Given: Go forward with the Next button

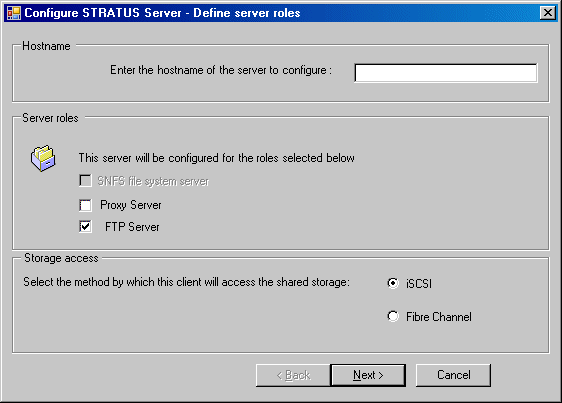Looking at the screenshot, I should click(368, 375).
